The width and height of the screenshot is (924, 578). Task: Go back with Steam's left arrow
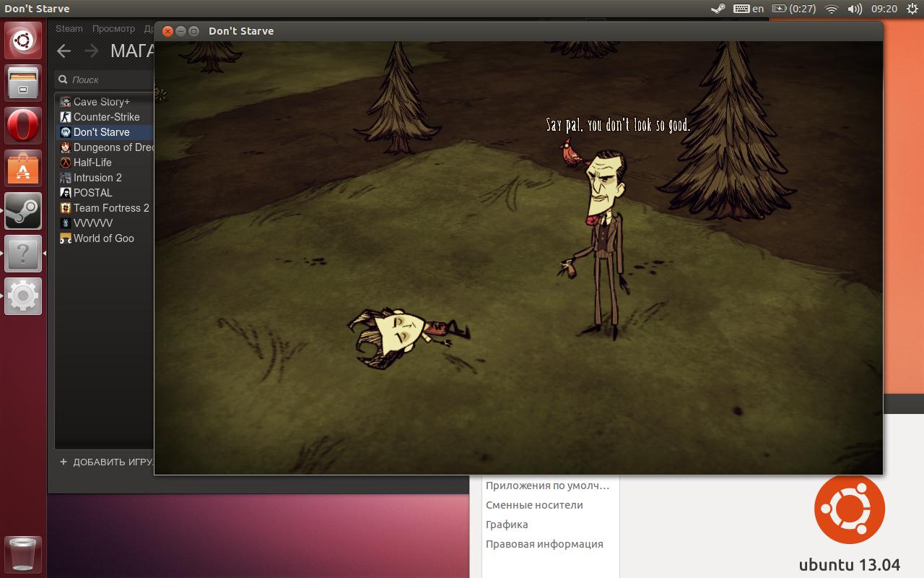(x=64, y=51)
